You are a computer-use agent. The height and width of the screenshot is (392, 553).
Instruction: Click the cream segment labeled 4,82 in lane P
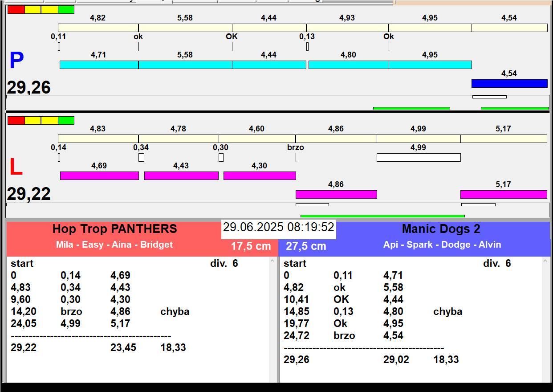tap(98, 28)
